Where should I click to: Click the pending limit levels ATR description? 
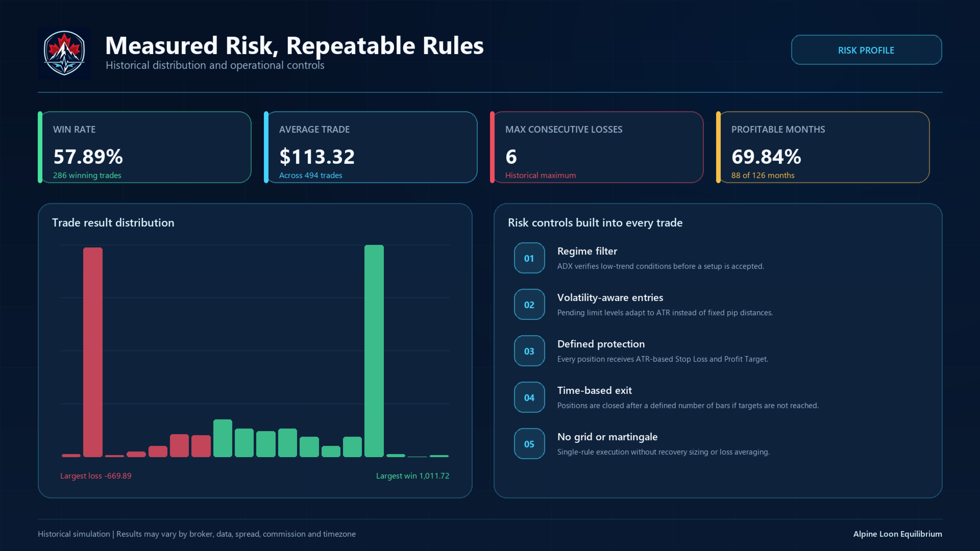(x=665, y=313)
